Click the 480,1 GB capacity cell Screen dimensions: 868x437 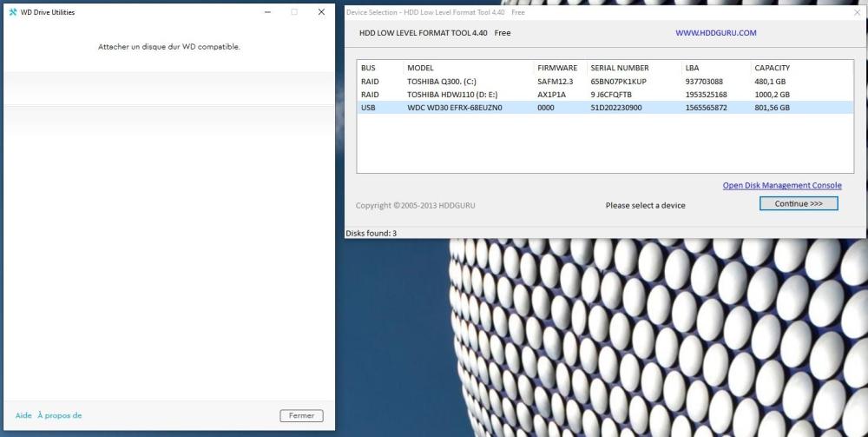pyautogui.click(x=769, y=82)
